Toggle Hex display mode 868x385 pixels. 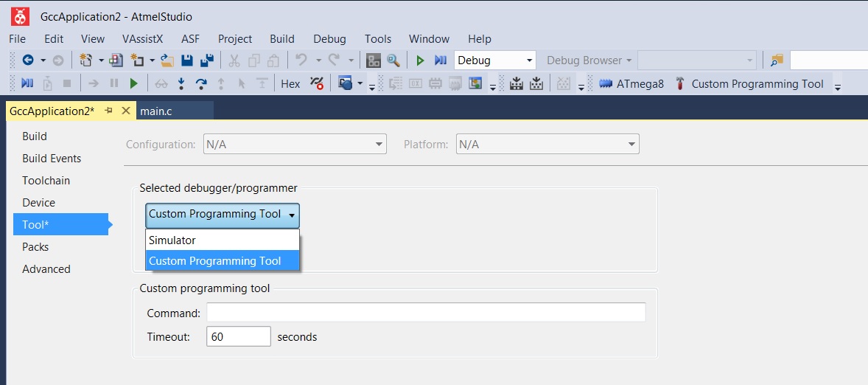point(290,84)
